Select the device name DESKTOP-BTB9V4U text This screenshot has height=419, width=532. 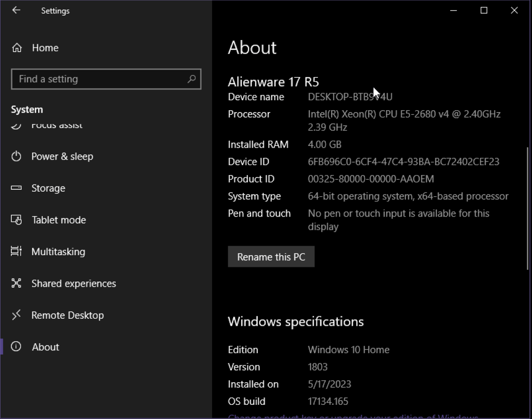click(x=350, y=97)
